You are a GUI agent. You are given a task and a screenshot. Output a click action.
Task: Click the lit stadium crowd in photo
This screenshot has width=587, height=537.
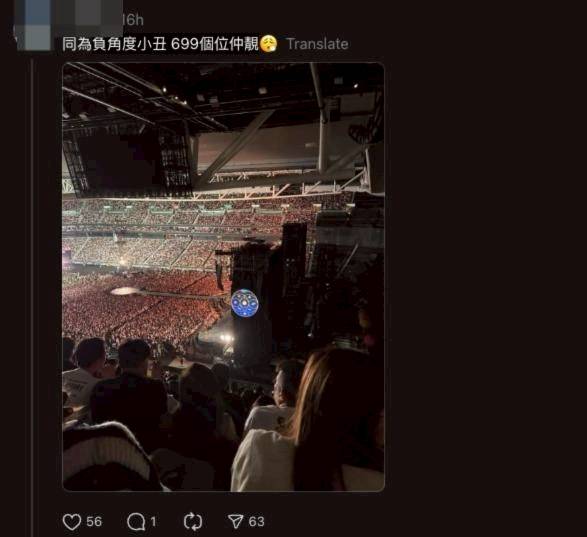click(x=142, y=300)
